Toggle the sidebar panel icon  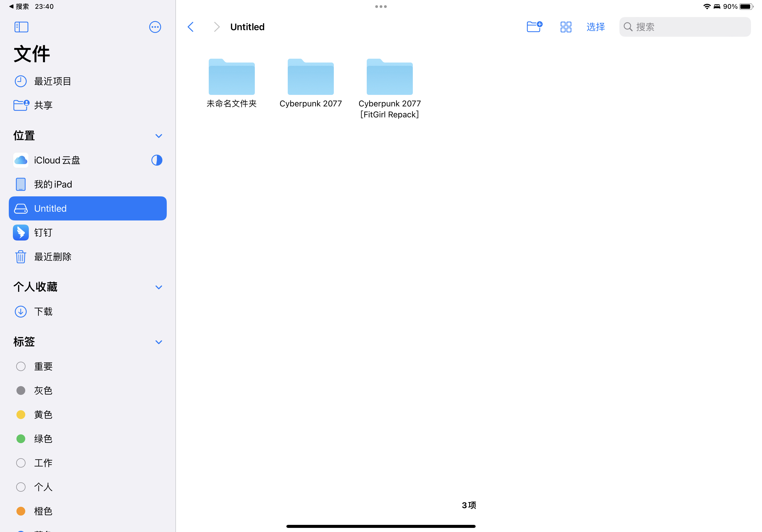coord(21,27)
